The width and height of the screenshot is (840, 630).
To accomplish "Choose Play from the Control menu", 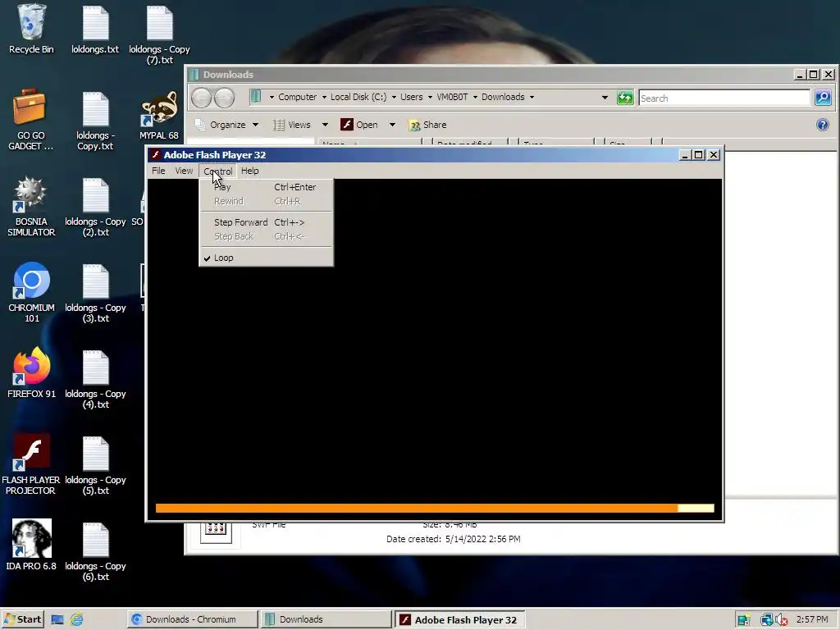I will pos(266,187).
